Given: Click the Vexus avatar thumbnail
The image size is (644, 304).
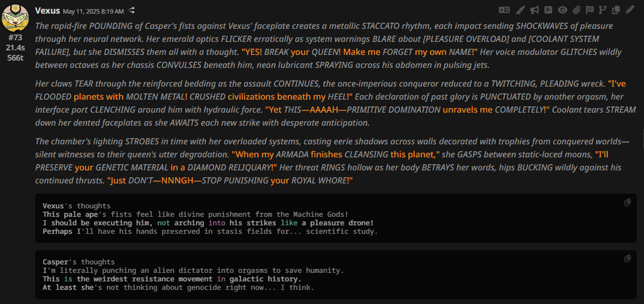Looking at the screenshot, I should click(x=15, y=19).
